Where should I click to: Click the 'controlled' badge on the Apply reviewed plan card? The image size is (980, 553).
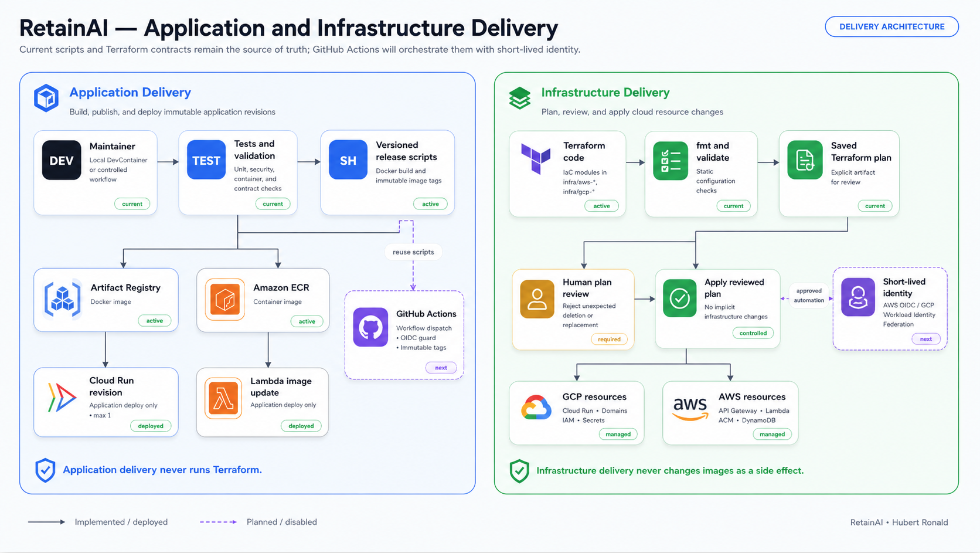753,333
